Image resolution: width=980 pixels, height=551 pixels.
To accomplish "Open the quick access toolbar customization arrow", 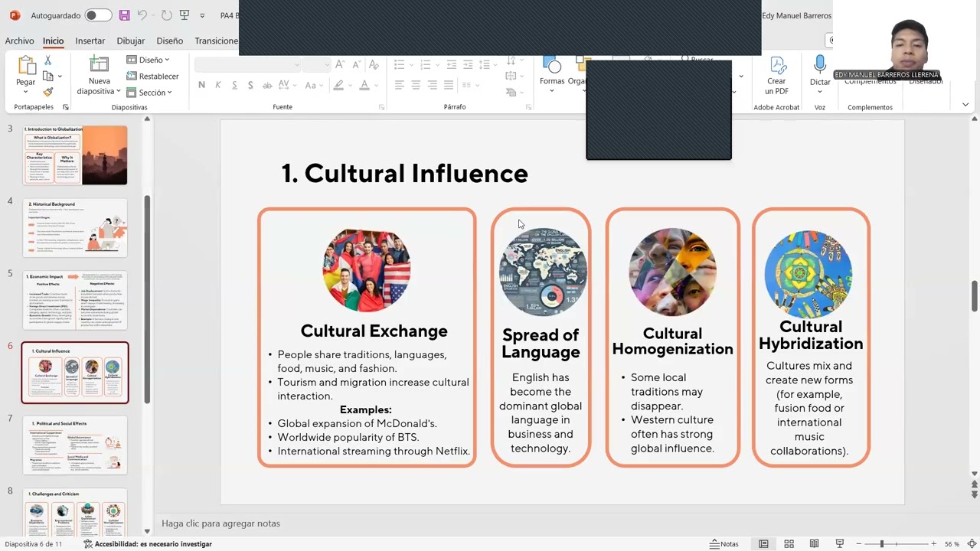I will (x=202, y=15).
